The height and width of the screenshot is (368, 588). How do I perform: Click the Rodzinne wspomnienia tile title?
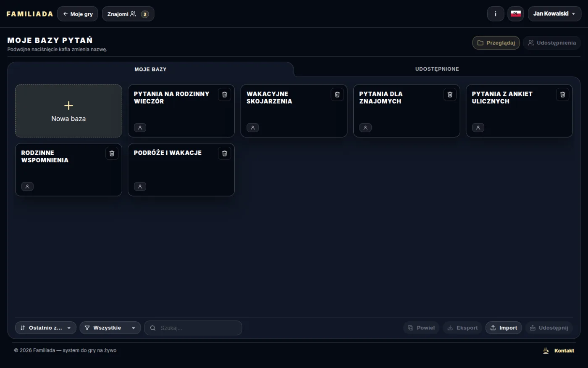tap(45, 156)
